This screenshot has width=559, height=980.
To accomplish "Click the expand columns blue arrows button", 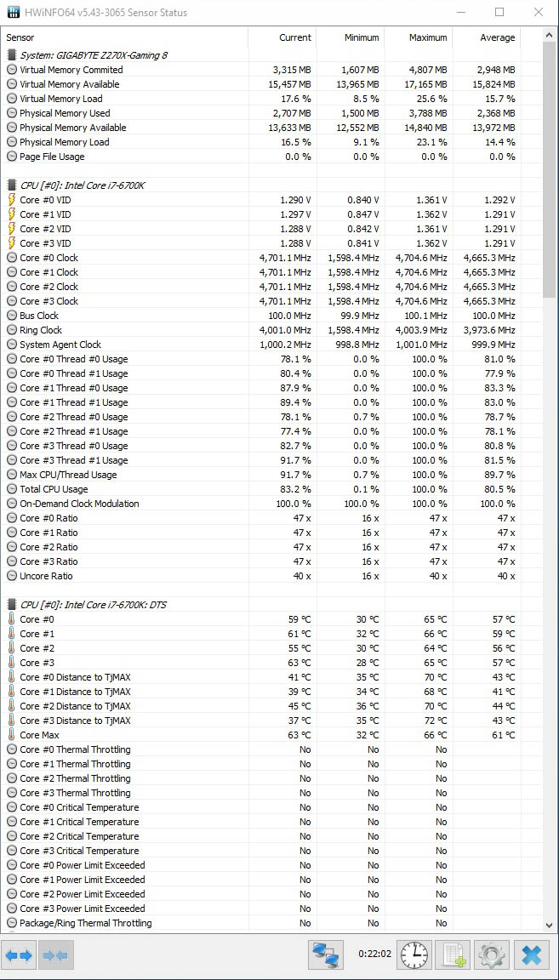I will pos(19,954).
